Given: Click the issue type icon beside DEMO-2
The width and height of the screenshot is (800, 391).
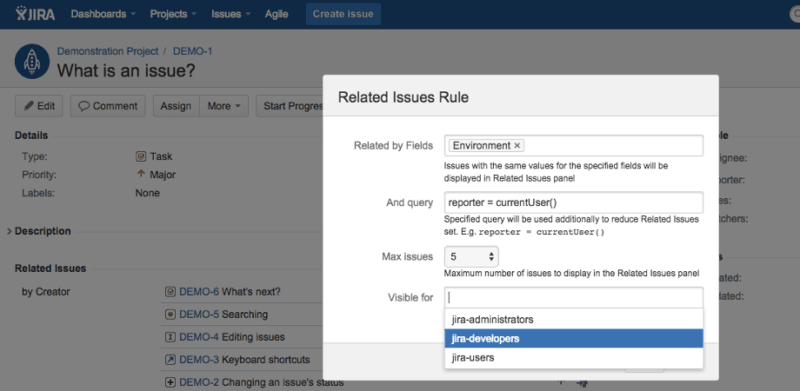Looking at the screenshot, I should coord(170,382).
